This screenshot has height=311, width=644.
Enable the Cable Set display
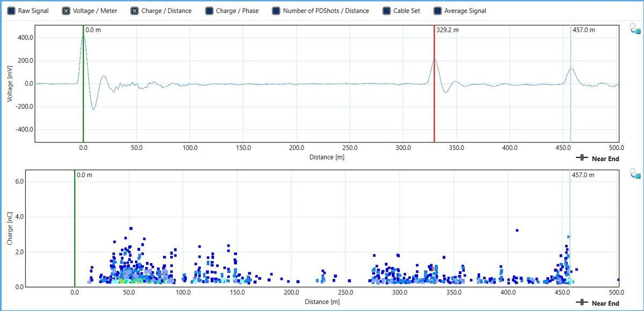point(385,10)
